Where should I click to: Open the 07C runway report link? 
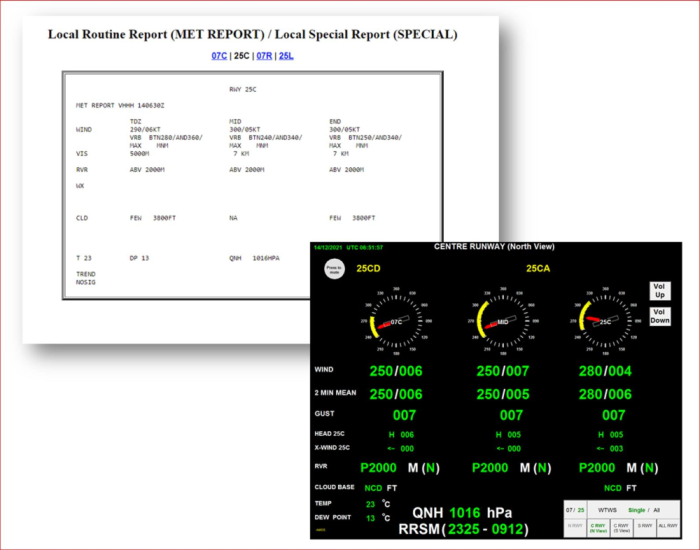tap(219, 56)
